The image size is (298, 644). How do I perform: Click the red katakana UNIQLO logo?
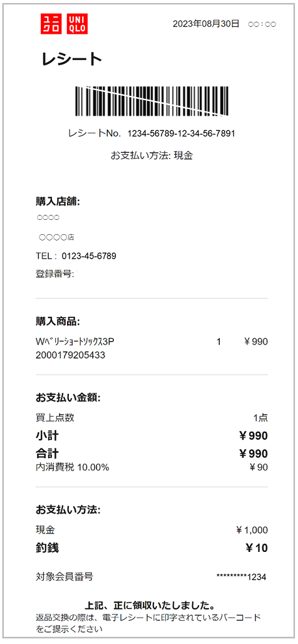pyautogui.click(x=51, y=24)
